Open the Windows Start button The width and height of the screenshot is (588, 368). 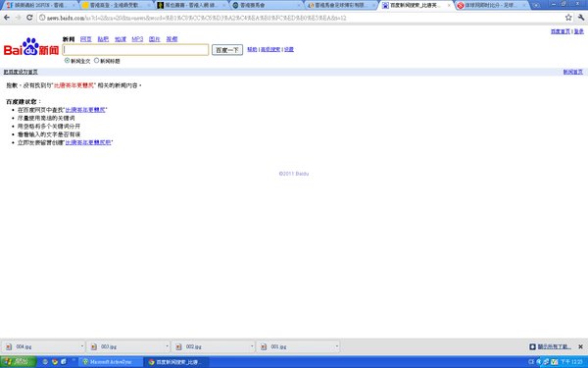pyautogui.click(x=18, y=362)
